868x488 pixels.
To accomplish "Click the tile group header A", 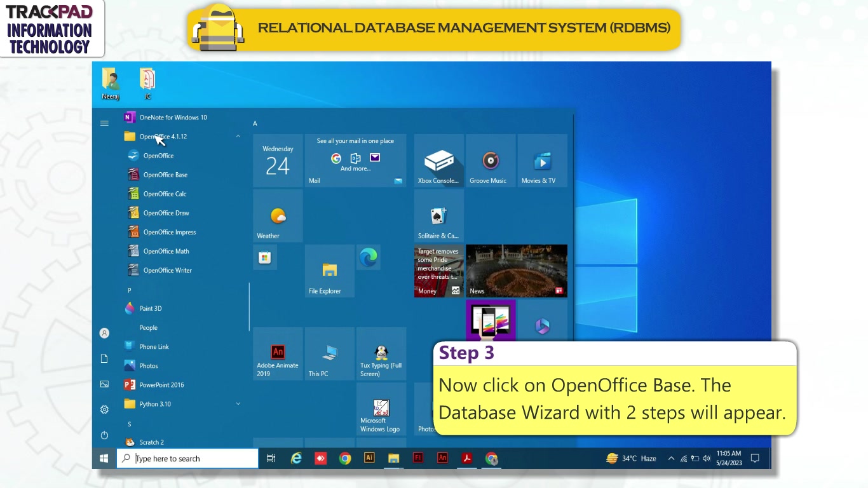I will pyautogui.click(x=255, y=123).
